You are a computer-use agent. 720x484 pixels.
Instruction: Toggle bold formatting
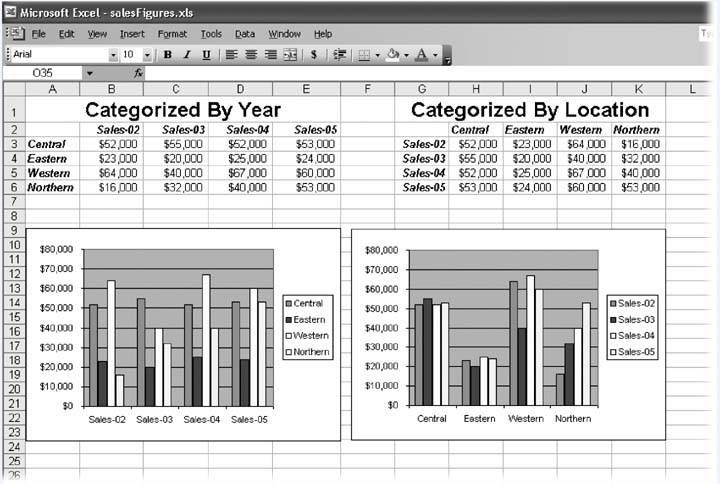[x=168, y=55]
